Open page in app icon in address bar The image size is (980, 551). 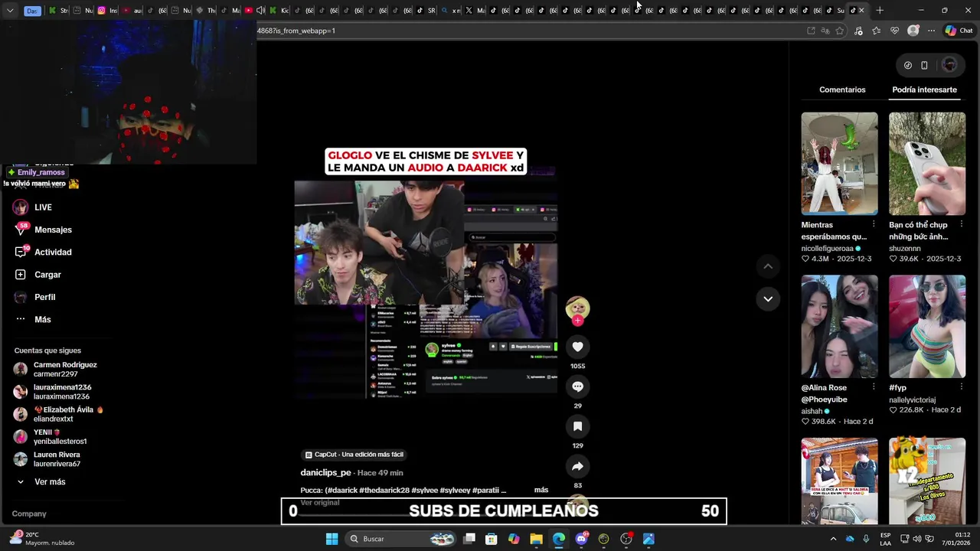coord(811,31)
